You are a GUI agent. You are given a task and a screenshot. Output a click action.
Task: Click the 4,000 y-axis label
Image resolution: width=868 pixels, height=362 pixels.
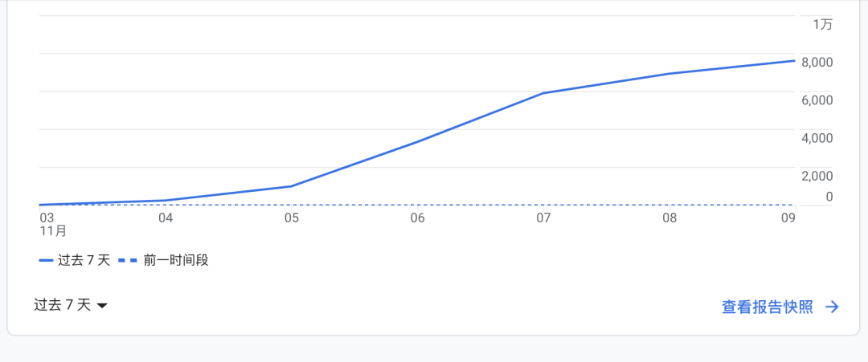pyautogui.click(x=817, y=138)
